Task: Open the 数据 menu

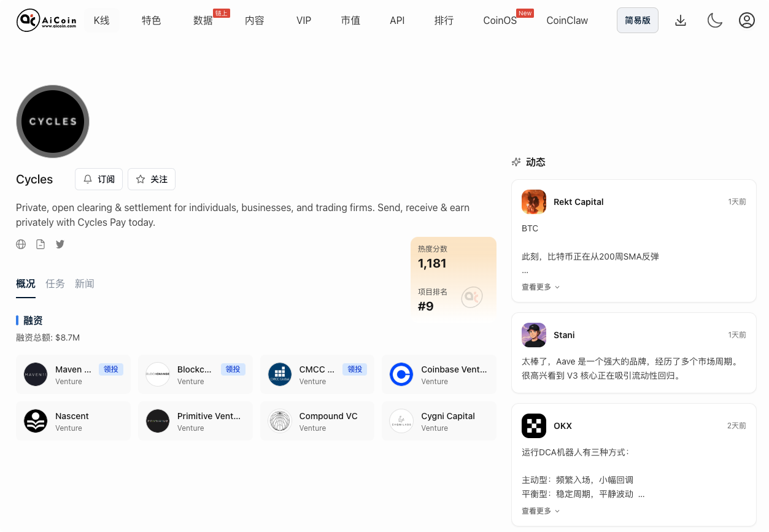Action: click(203, 20)
